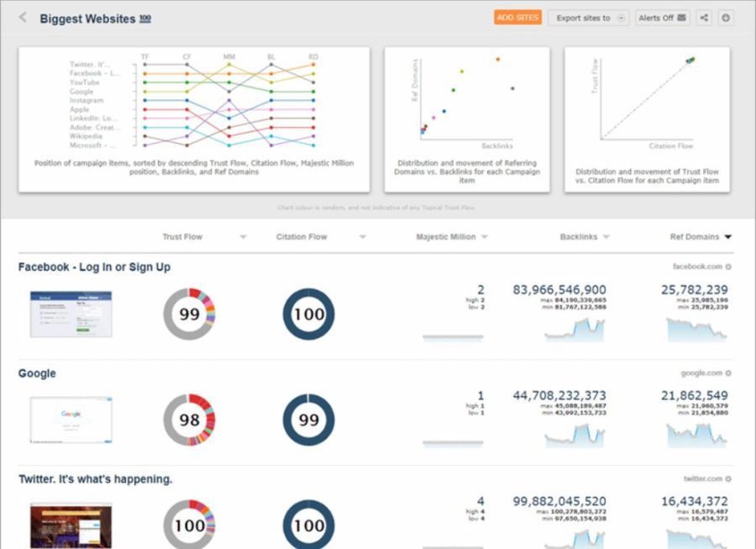Click Twitter's Trust Flow 100 donut
The image size is (756, 549).
coord(190,525)
